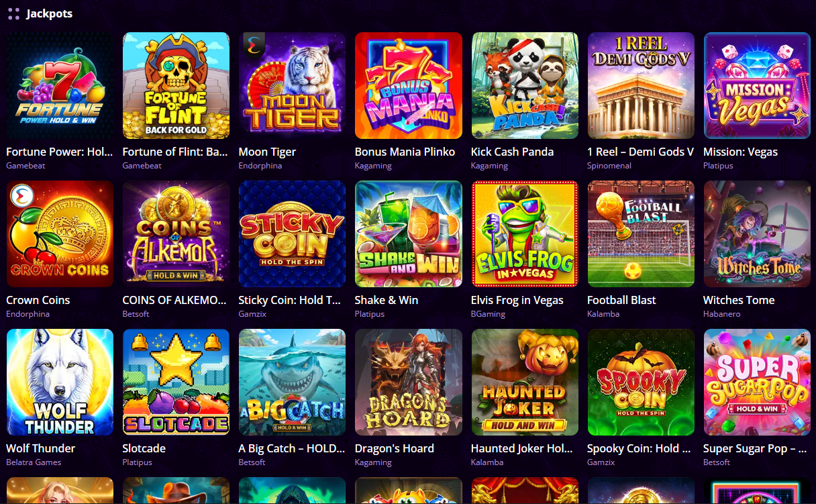Image resolution: width=816 pixels, height=504 pixels.
Task: Launch the Football Blast game tile
Action: click(x=641, y=234)
